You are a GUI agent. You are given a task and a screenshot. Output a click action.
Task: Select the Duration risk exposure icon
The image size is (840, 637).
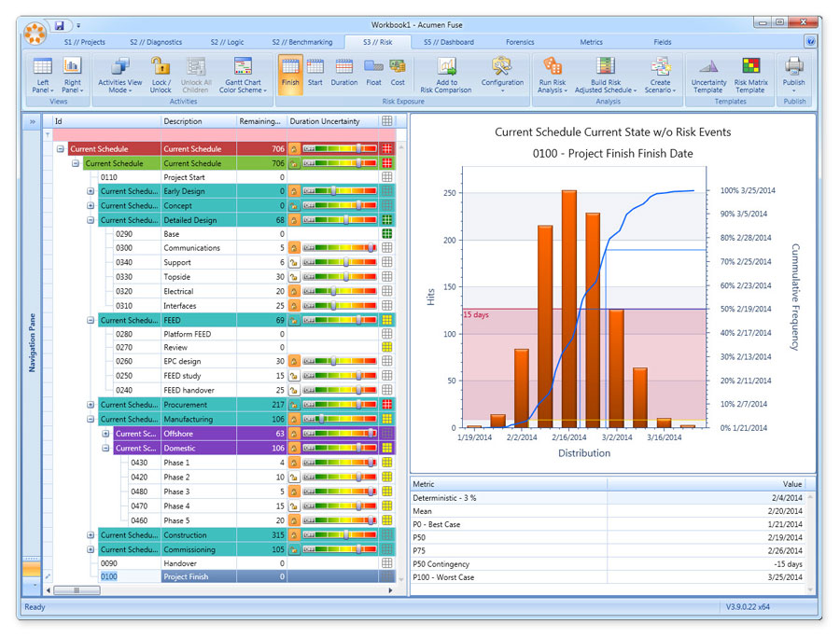click(343, 66)
